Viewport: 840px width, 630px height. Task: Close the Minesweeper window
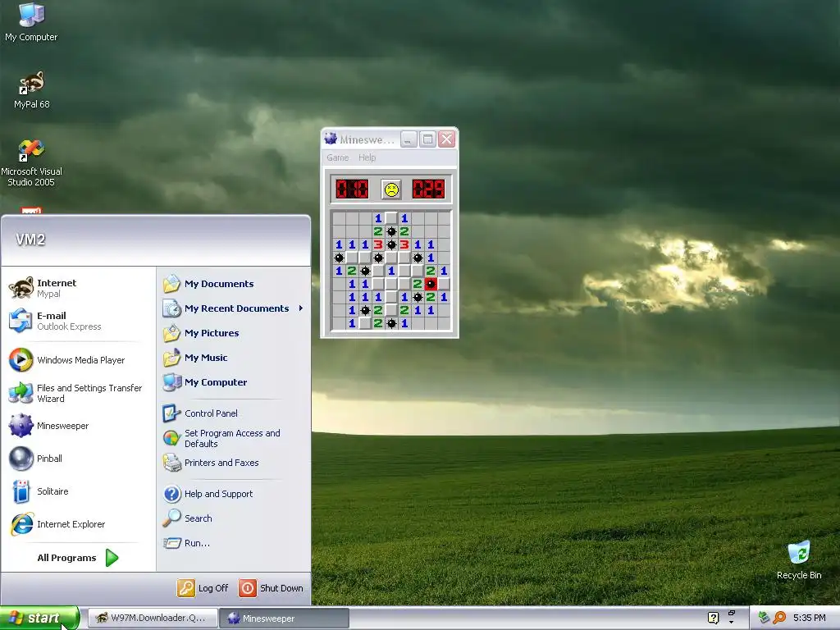pyautogui.click(x=447, y=139)
